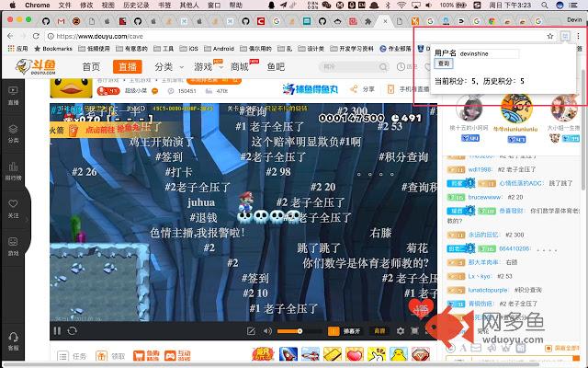Open the 互动游戏 button
The image size is (588, 368).
tap(177, 355)
